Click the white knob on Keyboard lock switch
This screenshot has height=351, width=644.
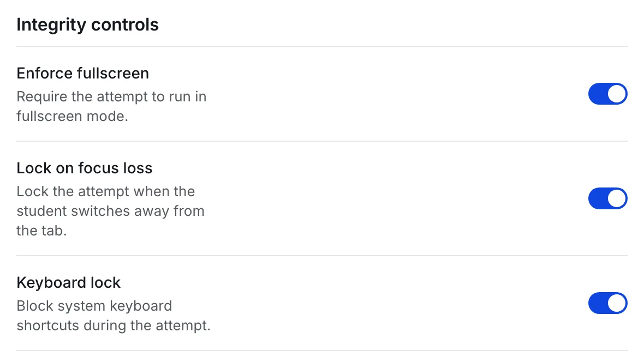(x=617, y=303)
